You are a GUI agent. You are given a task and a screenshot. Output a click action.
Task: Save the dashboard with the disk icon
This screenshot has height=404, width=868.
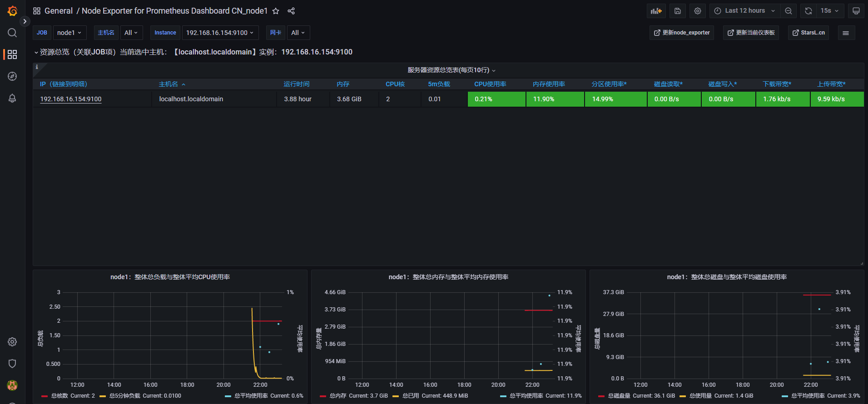[677, 11]
